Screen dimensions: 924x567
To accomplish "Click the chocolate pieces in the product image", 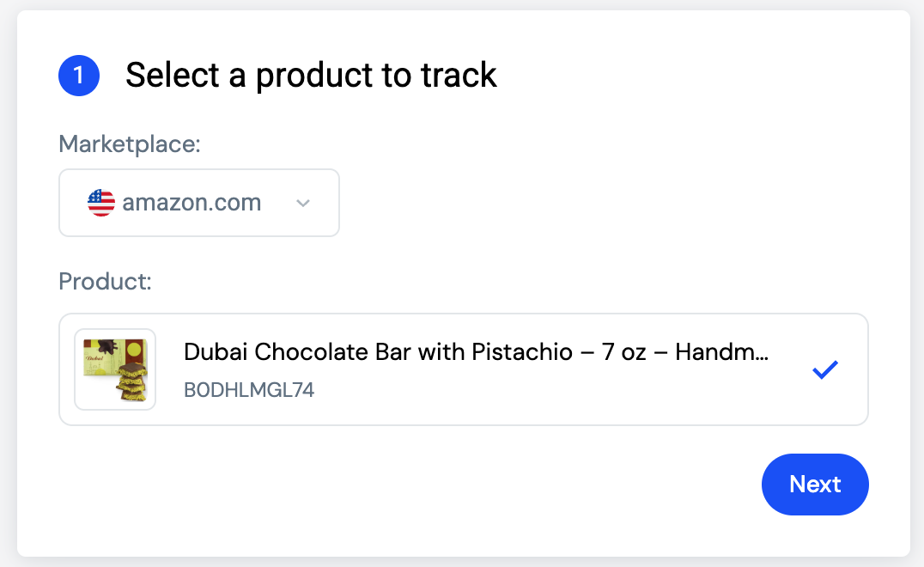I will click(132, 383).
